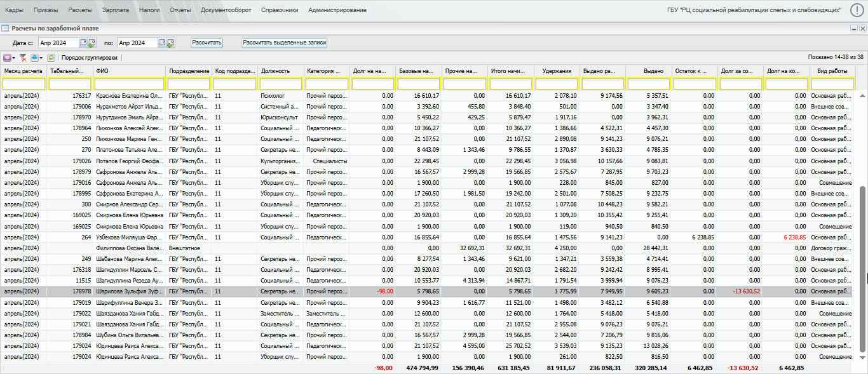868x374 pixels.
Task: Open calendar picker for 'Дата с' field
Action: pos(83,43)
